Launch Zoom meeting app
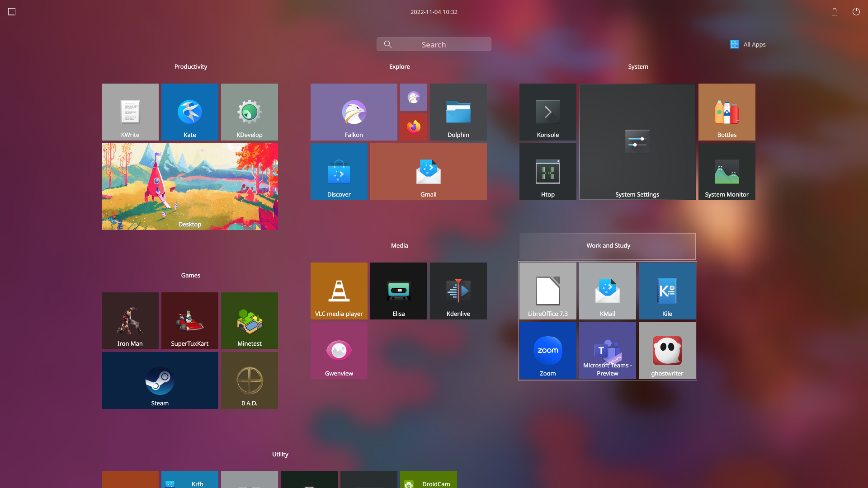 point(548,351)
